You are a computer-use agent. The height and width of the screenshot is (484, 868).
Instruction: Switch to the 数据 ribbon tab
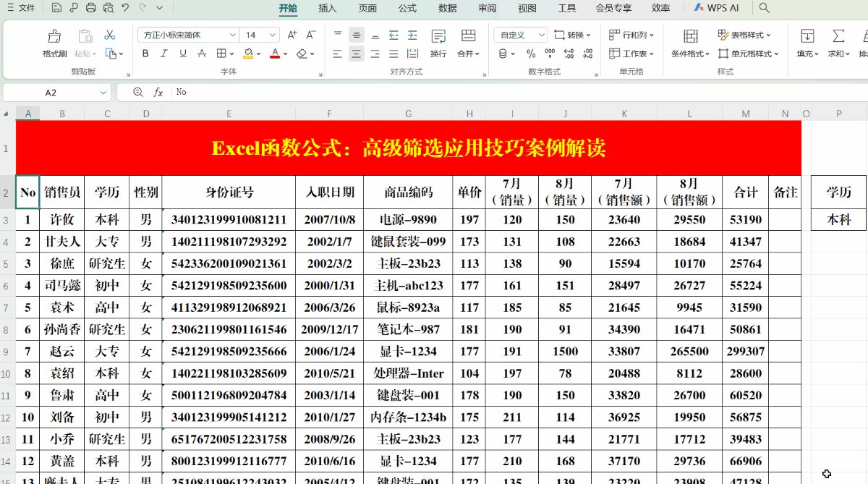click(x=447, y=8)
